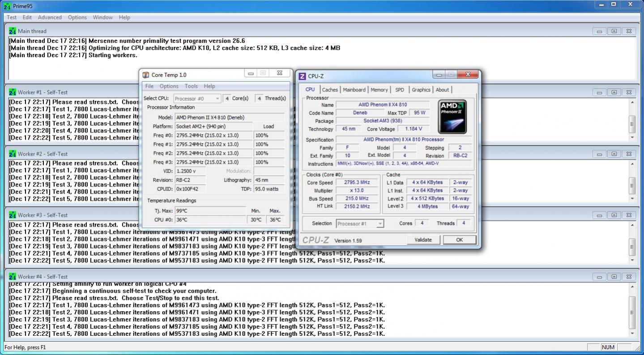The width and height of the screenshot is (644, 355).
Task: Click the Core Voltage 1.184 V value
Action: tap(414, 129)
